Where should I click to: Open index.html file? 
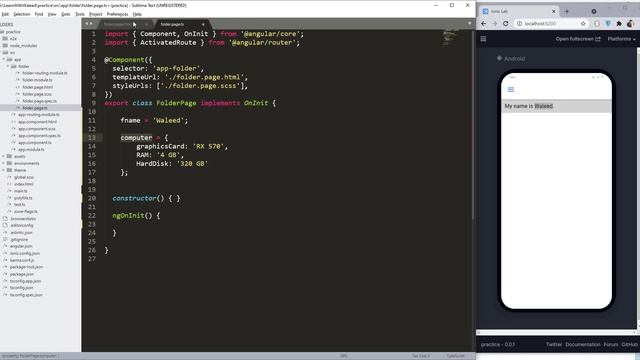(24, 184)
